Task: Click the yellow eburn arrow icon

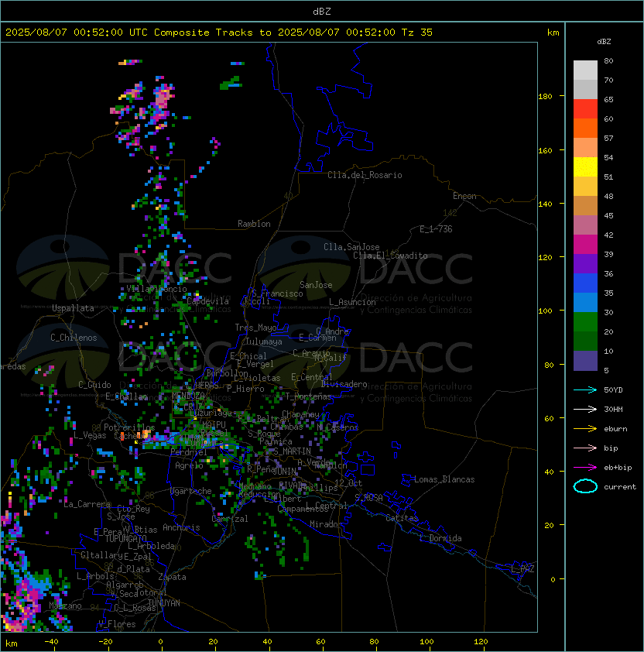Action: [x=585, y=429]
